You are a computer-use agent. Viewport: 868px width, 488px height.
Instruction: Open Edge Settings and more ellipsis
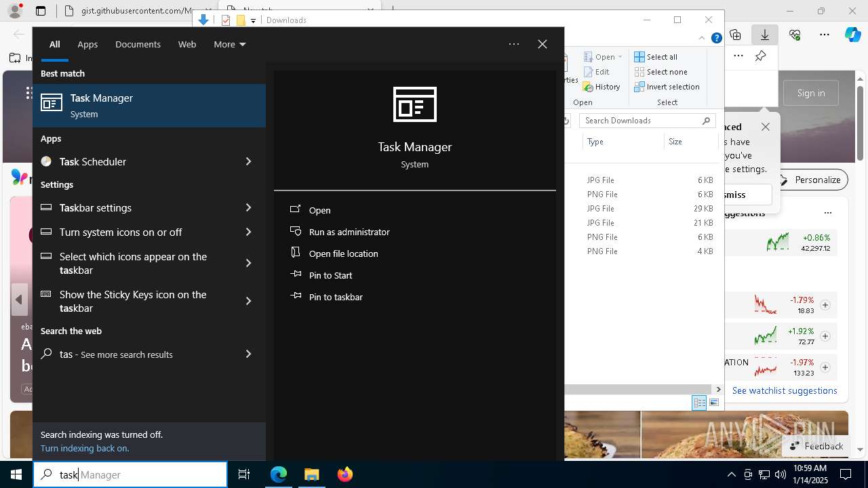click(x=825, y=35)
